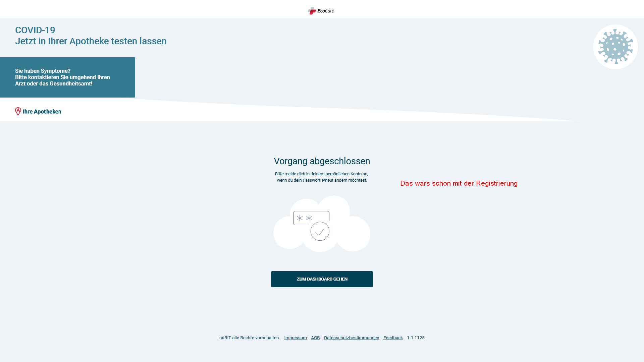Image resolution: width=644 pixels, height=362 pixels.
Task: Click the ndBIT copyright text
Action: pyautogui.click(x=249, y=338)
